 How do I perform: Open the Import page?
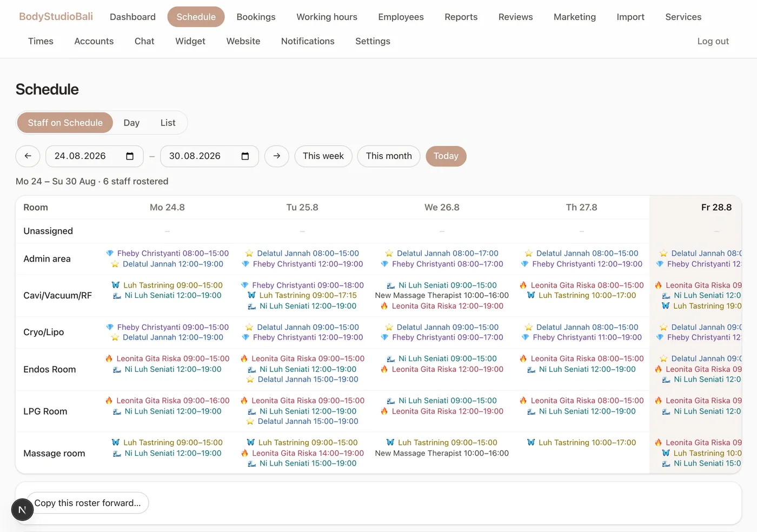point(630,17)
